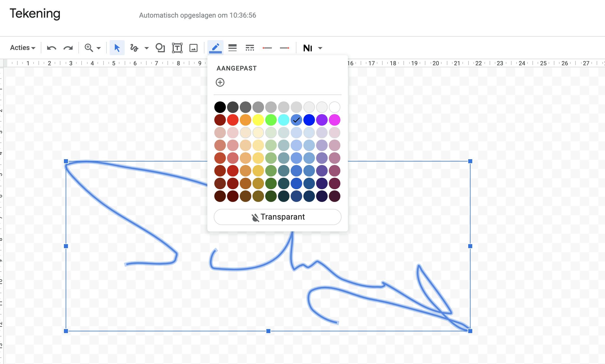Click the Tekening title text
The height and width of the screenshot is (364, 605).
(x=35, y=14)
